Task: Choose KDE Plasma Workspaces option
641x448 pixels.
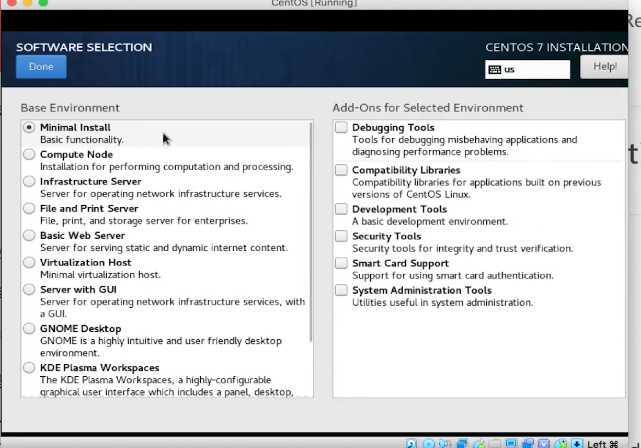Action: [x=29, y=367]
